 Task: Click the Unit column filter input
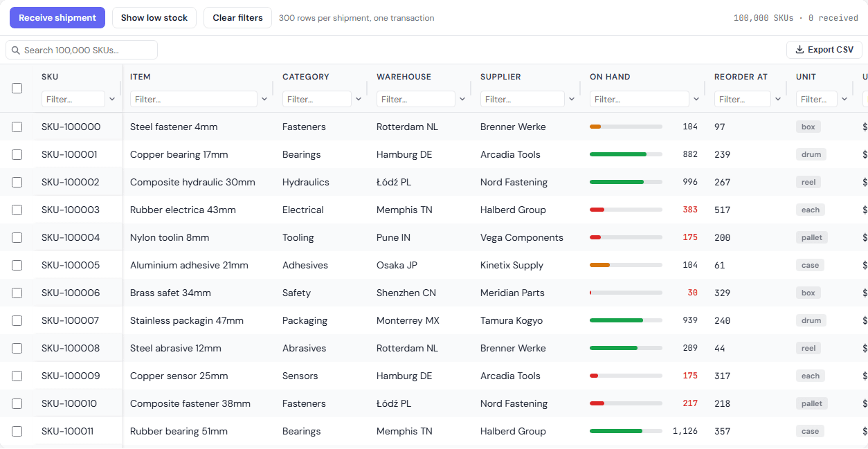coord(817,99)
